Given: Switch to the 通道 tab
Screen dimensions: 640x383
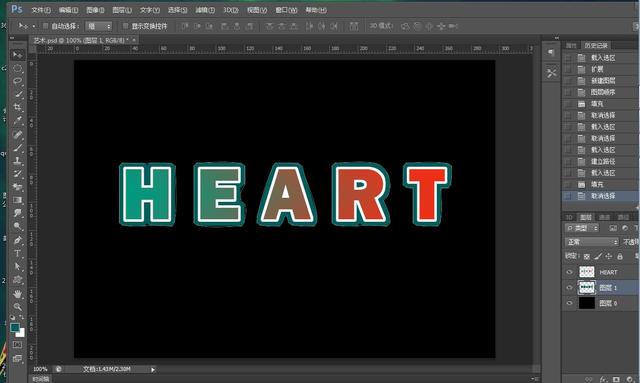Looking at the screenshot, I should (x=604, y=217).
